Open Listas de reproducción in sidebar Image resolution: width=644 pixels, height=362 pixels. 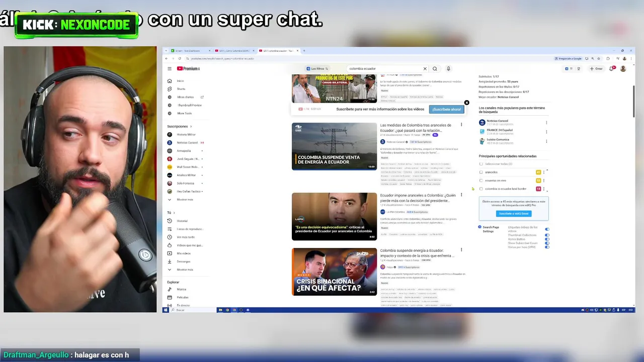188,229
